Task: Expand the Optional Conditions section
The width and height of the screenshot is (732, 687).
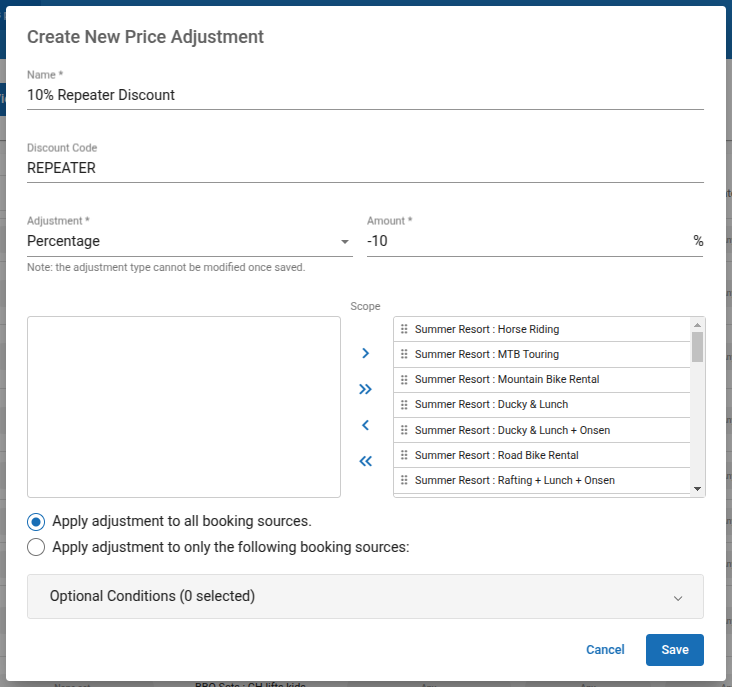Action: (x=365, y=596)
